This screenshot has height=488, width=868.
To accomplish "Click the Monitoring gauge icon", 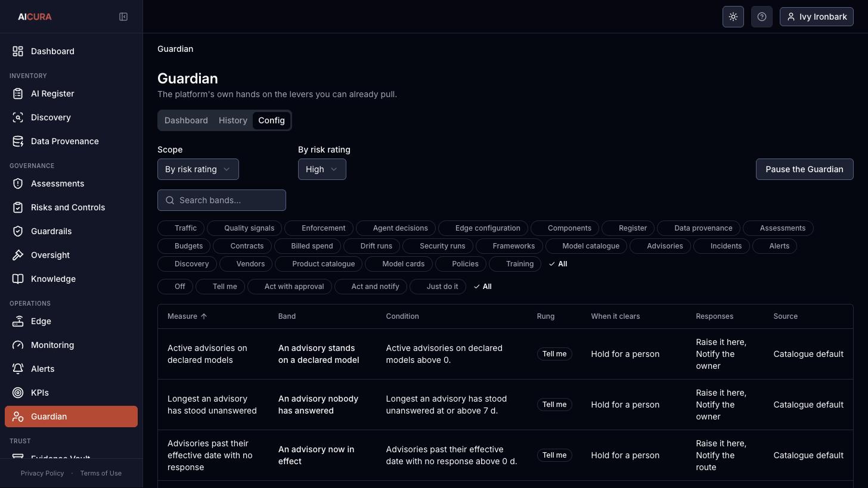I will tap(18, 345).
